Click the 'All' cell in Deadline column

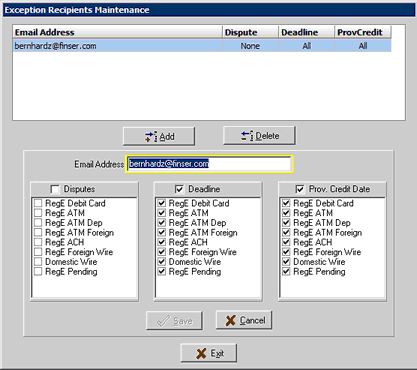306,46
